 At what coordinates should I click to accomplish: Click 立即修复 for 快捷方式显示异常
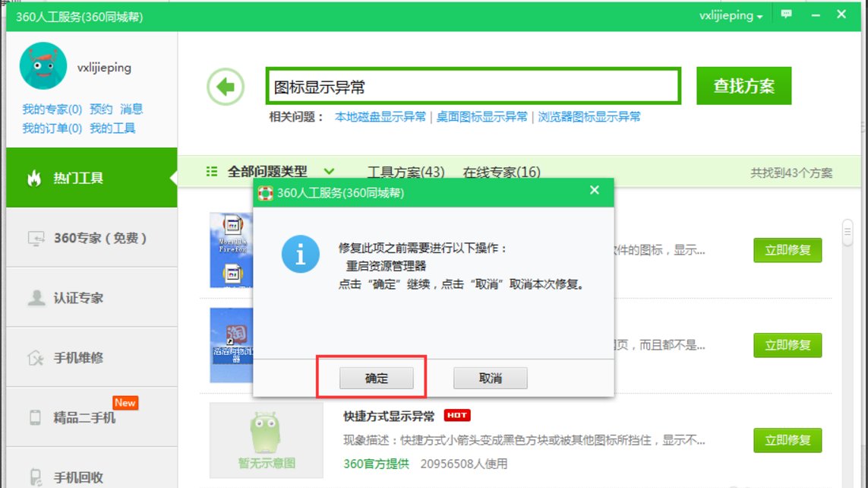[788, 440]
